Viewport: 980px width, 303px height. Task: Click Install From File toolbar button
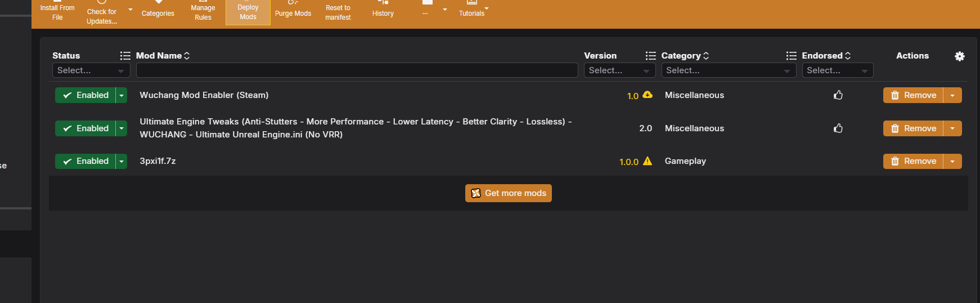[57, 12]
